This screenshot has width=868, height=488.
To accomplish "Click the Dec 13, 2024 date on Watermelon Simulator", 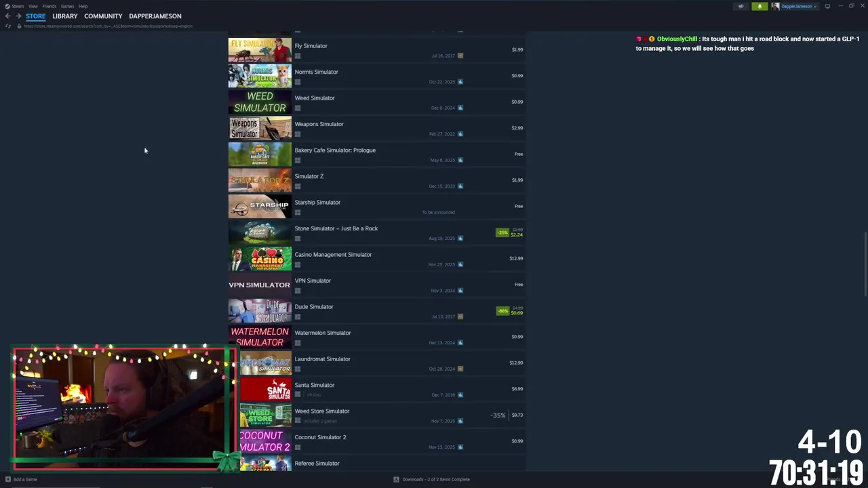I will (x=441, y=343).
